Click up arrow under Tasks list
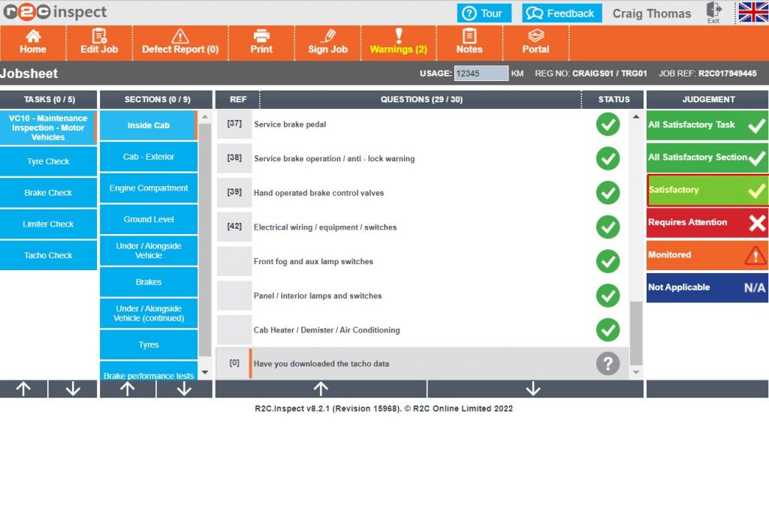Screen dimensions: 769x532 [x=24, y=389]
